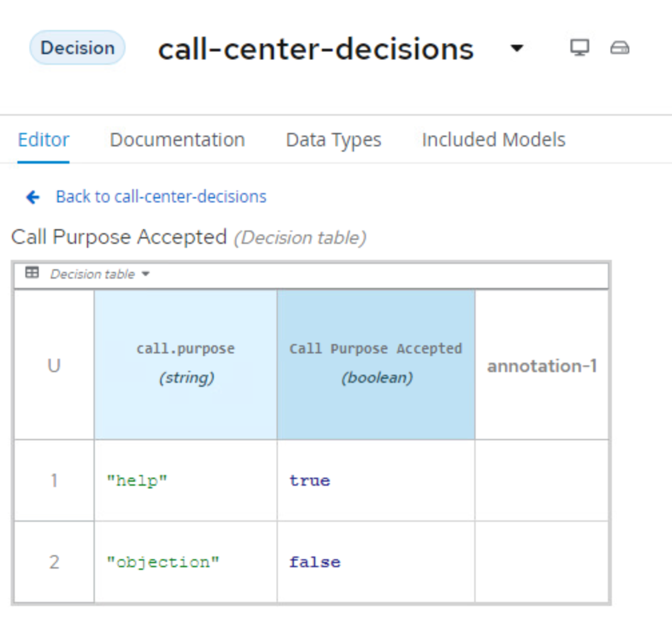
Task: Expand the Decision table type dropdown
Action: click(100, 274)
